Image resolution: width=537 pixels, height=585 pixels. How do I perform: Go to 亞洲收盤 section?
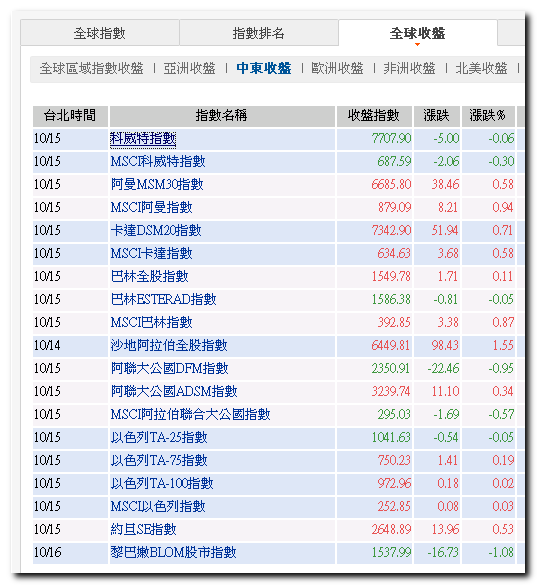pos(190,68)
